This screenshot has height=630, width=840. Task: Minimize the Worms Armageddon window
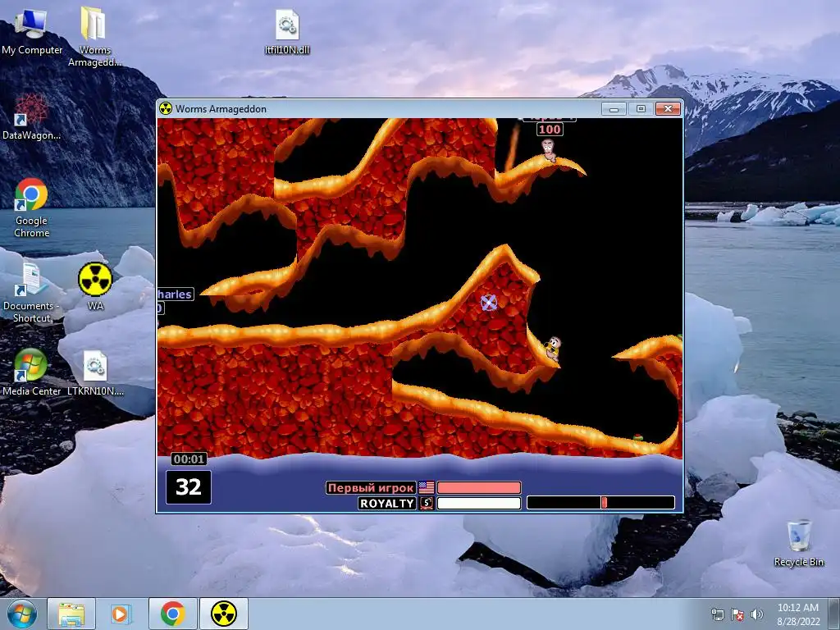(614, 109)
